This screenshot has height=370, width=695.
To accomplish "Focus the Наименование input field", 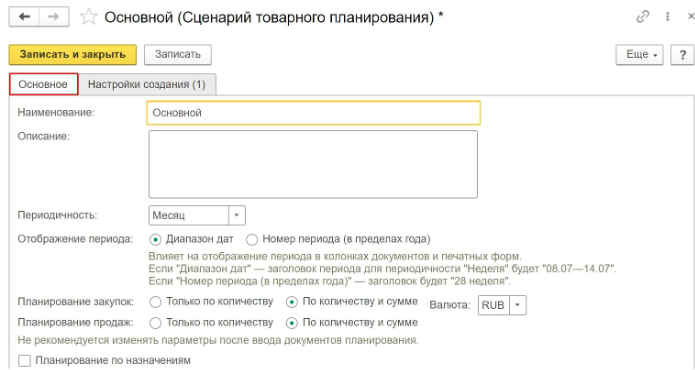I will [x=313, y=113].
